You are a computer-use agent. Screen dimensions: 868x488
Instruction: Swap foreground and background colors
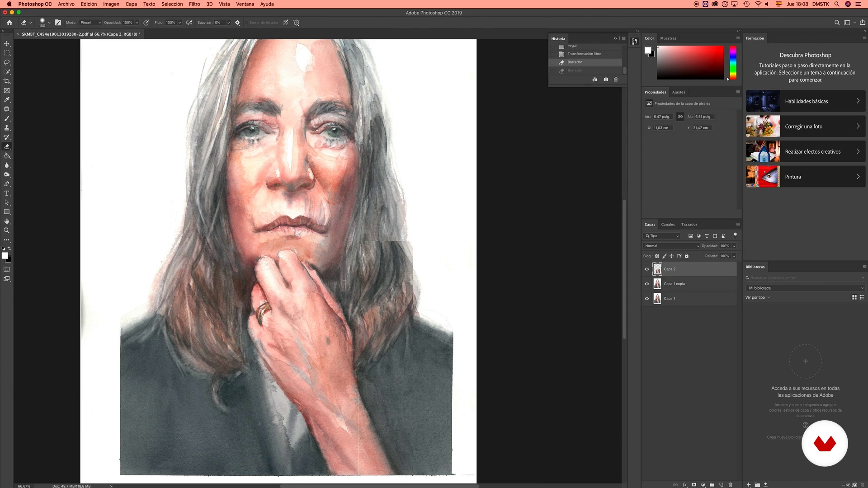(x=9, y=249)
